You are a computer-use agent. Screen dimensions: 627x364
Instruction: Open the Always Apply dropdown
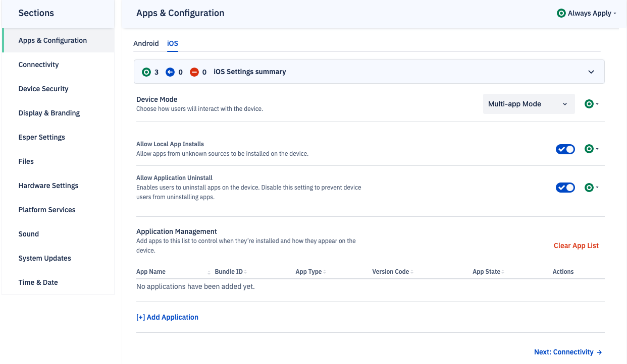tap(587, 14)
